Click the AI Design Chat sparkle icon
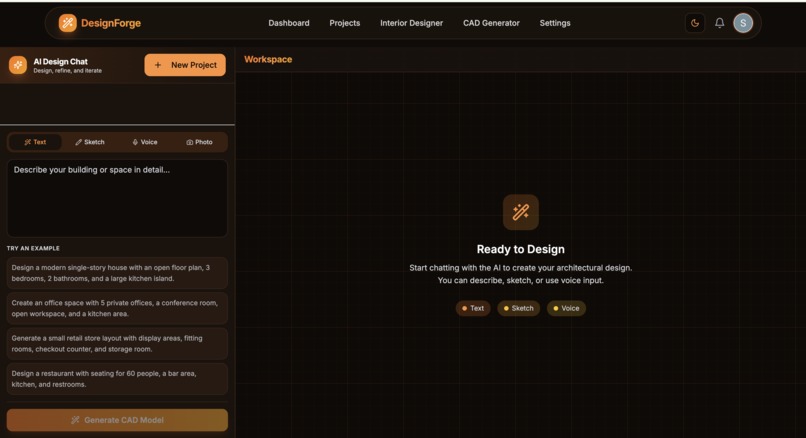This screenshot has width=806, height=438. [17, 65]
